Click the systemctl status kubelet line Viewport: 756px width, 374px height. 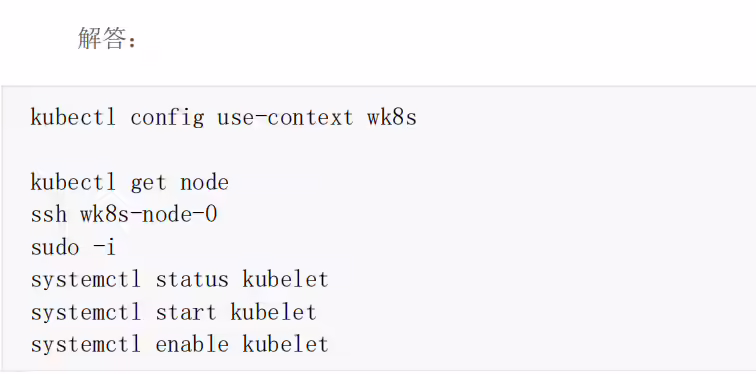pos(179,280)
